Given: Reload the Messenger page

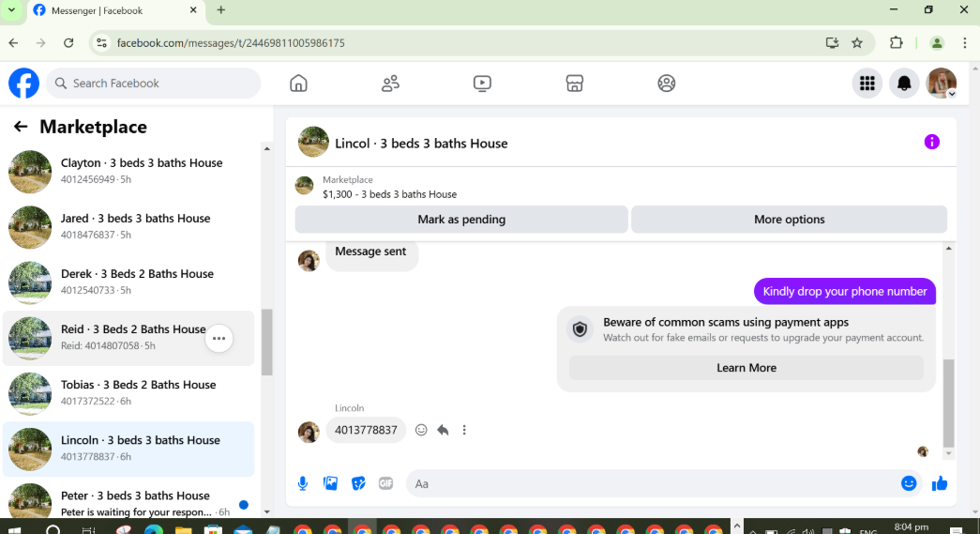Looking at the screenshot, I should click(x=68, y=43).
